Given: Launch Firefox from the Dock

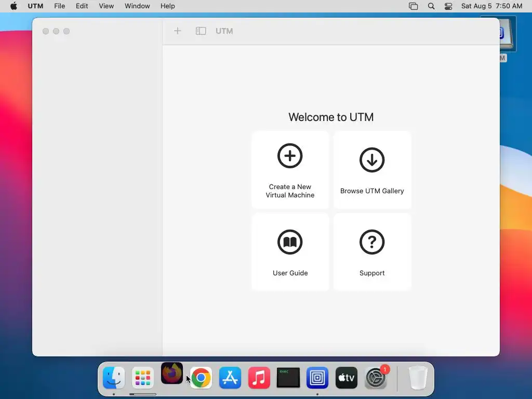Looking at the screenshot, I should pos(172,373).
